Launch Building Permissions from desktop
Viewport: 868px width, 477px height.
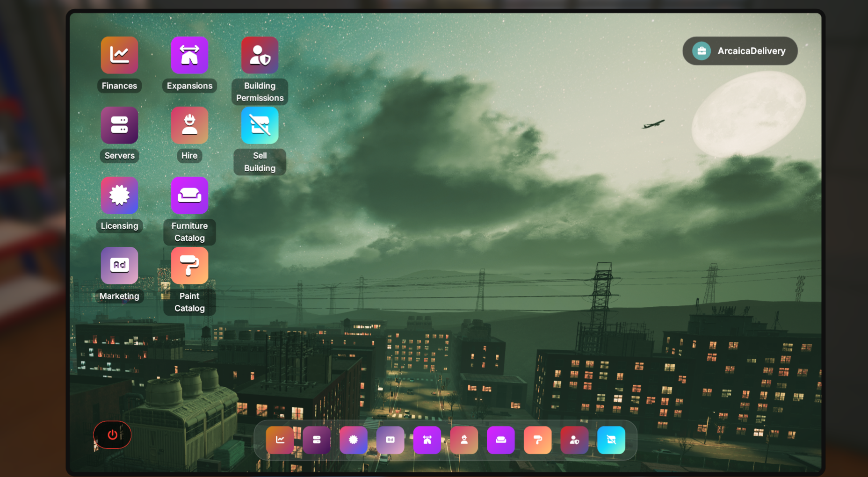tap(260, 55)
